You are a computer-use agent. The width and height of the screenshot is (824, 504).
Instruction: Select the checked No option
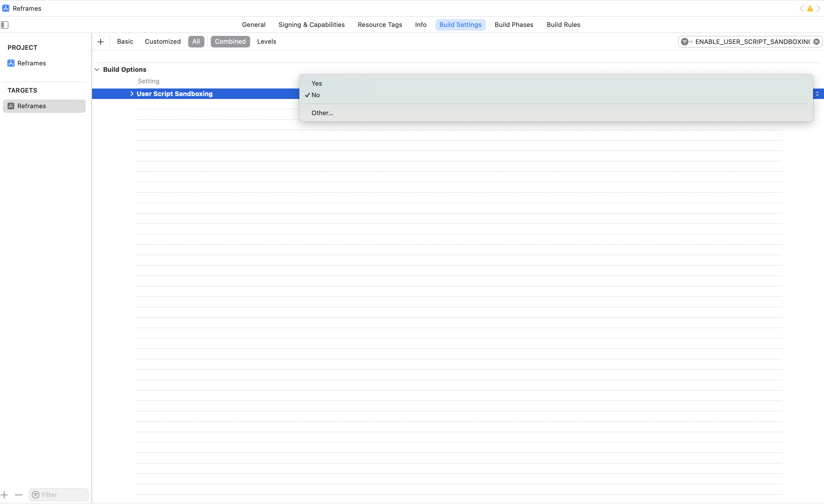tap(315, 95)
